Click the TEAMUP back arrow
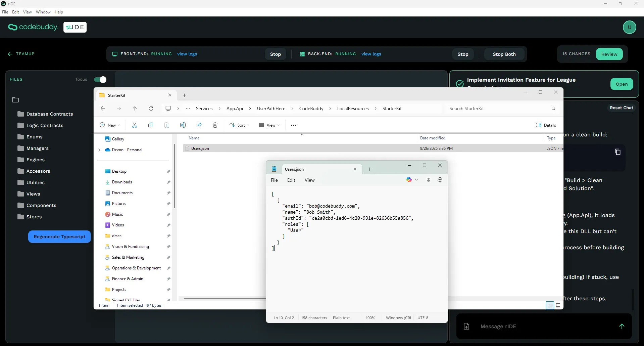This screenshot has width=644, height=346. pyautogui.click(x=10, y=54)
